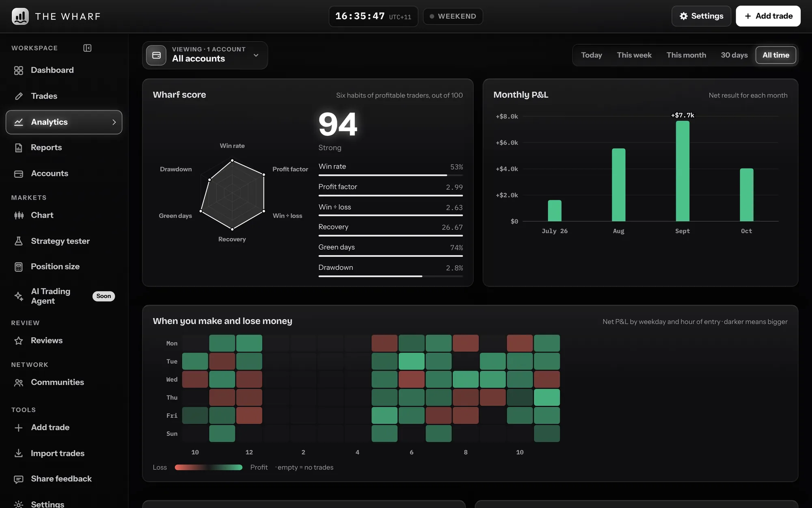Click the Oct bar in Monthly P&L

click(746, 195)
